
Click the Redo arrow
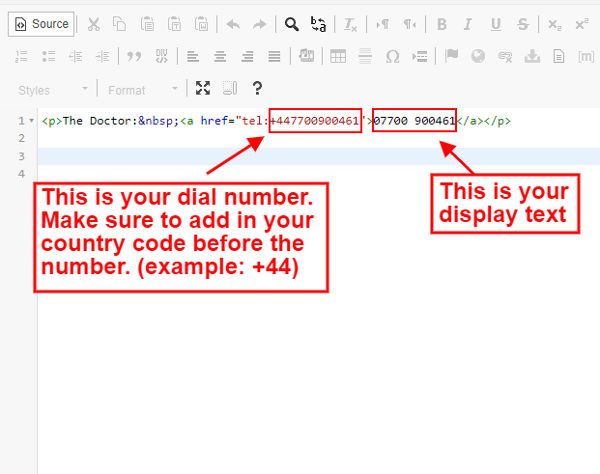click(259, 24)
